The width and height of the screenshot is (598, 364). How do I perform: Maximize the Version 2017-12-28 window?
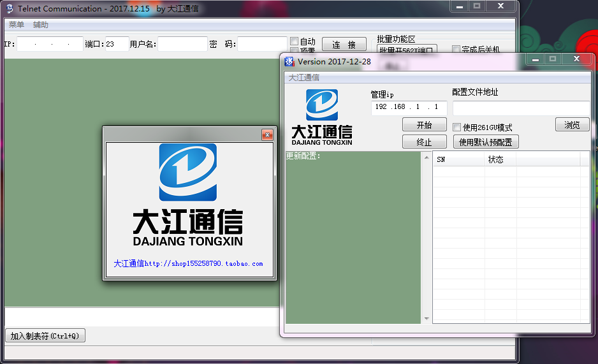[x=553, y=59]
